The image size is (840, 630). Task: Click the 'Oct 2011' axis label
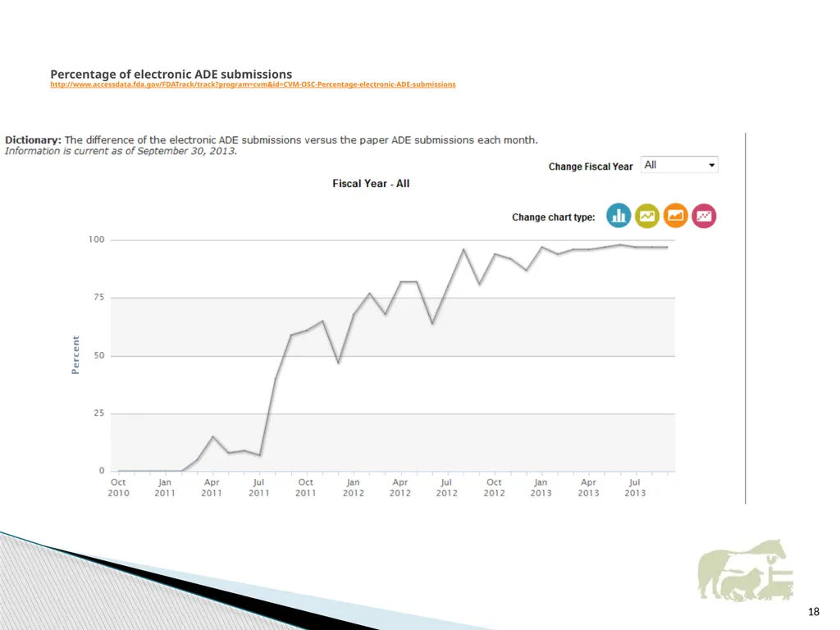click(306, 487)
